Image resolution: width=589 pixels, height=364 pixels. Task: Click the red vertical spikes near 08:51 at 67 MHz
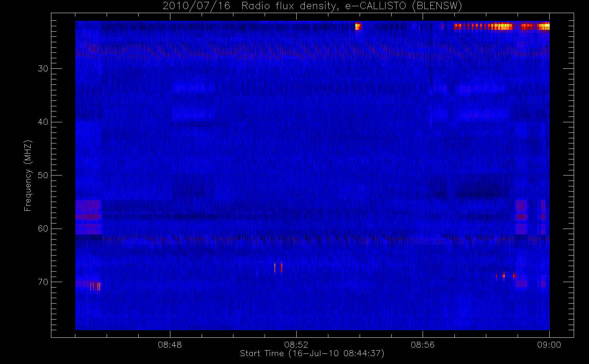point(278,268)
